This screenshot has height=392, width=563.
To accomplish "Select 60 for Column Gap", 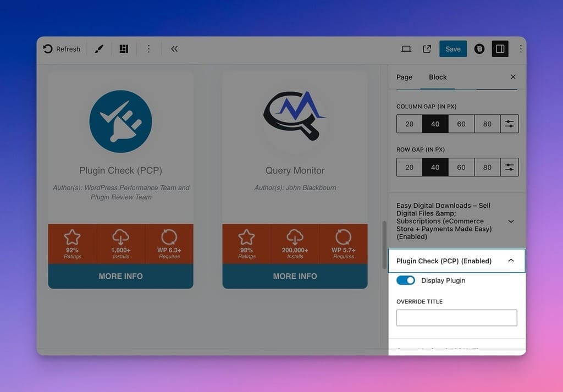I will click(x=461, y=124).
